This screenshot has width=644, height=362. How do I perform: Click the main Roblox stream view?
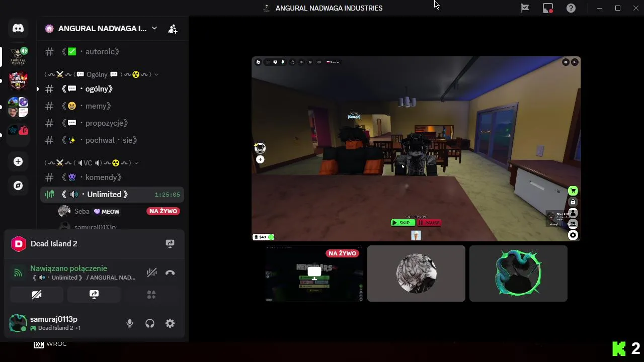coord(416,149)
